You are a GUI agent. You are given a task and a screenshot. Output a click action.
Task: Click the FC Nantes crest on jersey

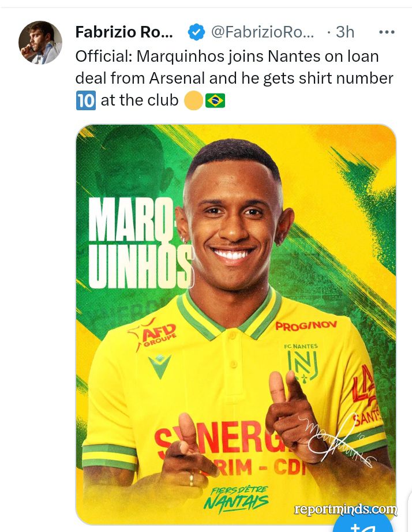click(x=302, y=363)
